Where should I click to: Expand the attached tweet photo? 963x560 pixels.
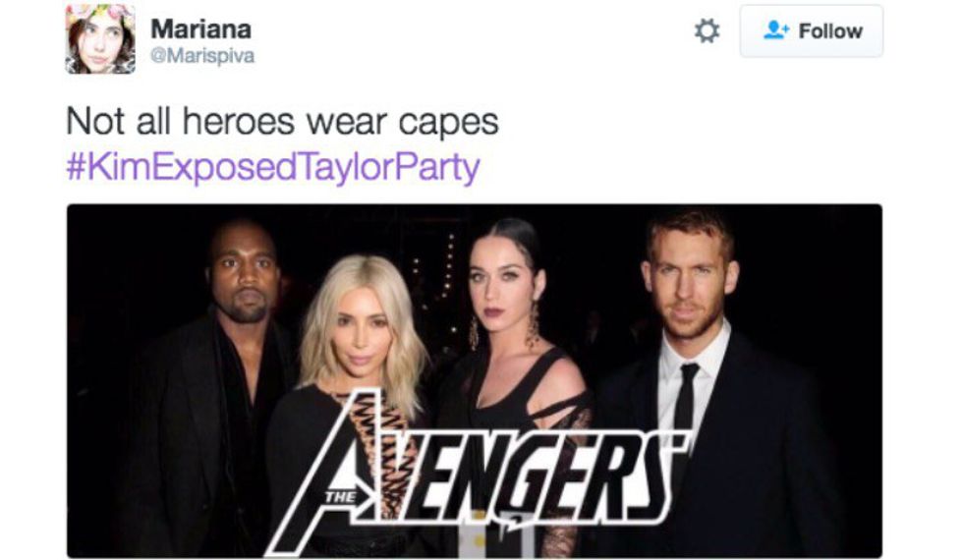(x=474, y=381)
